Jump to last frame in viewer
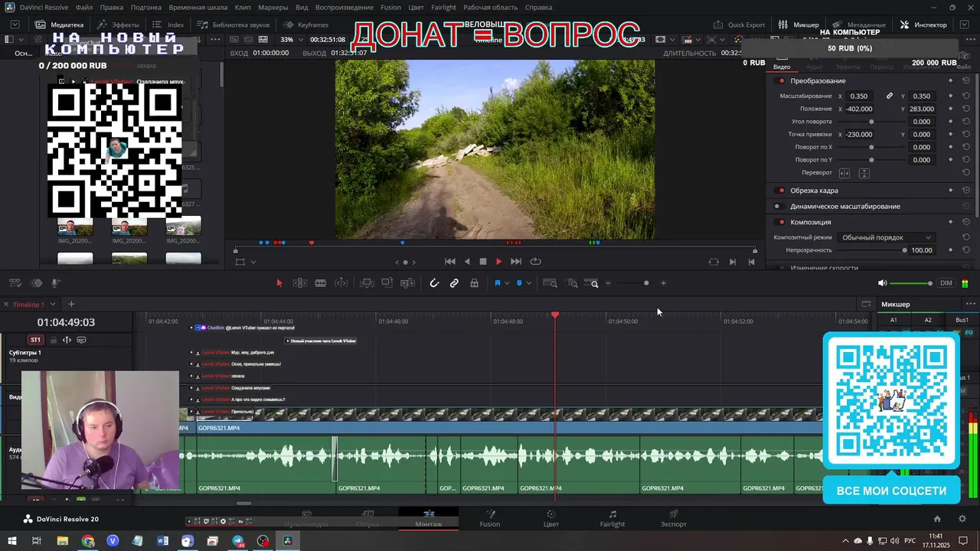 [516, 262]
